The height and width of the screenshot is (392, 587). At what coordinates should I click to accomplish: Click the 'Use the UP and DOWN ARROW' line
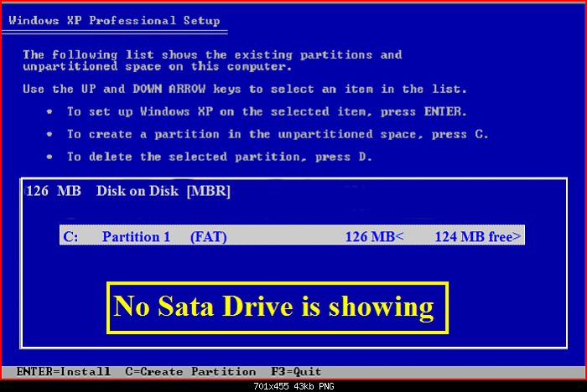pos(245,89)
